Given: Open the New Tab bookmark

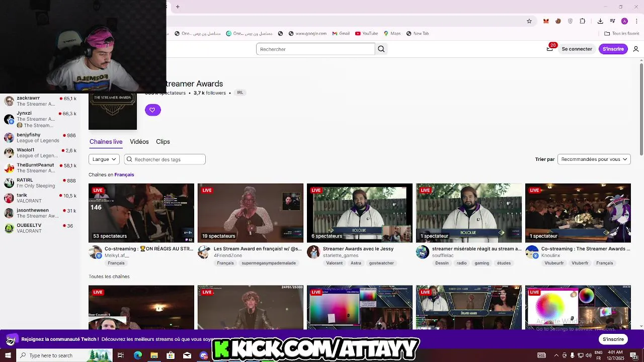Looking at the screenshot, I should click(x=417, y=34).
